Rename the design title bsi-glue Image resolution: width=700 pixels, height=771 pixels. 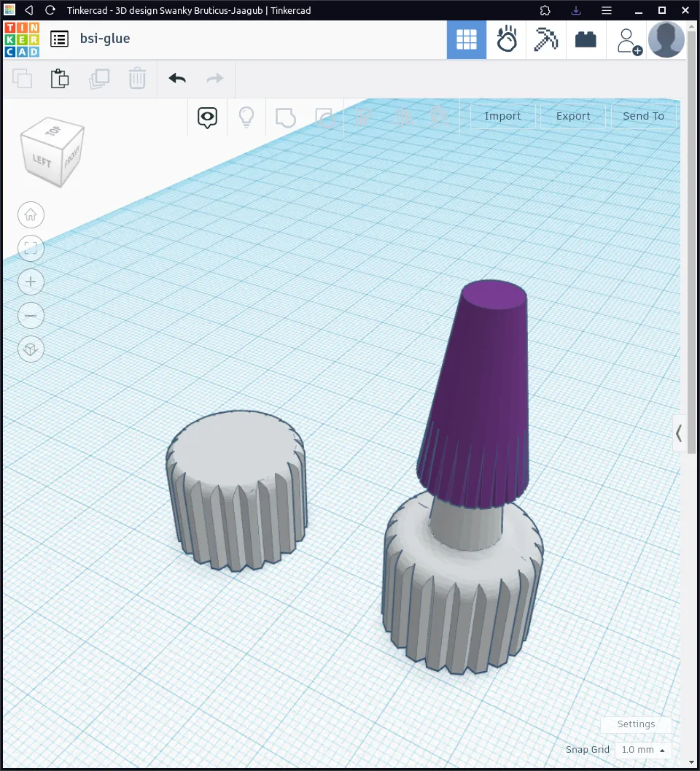pos(105,39)
